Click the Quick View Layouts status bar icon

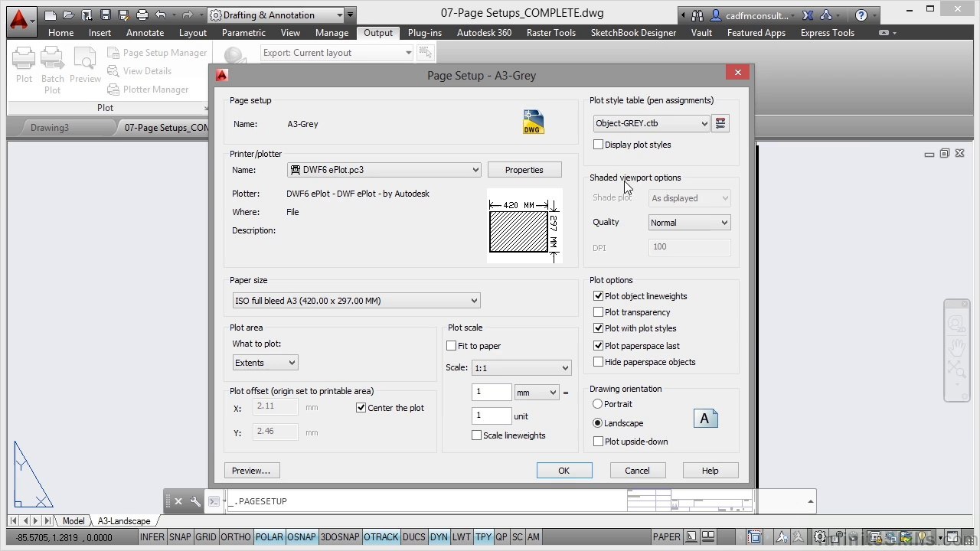[x=691, y=537]
